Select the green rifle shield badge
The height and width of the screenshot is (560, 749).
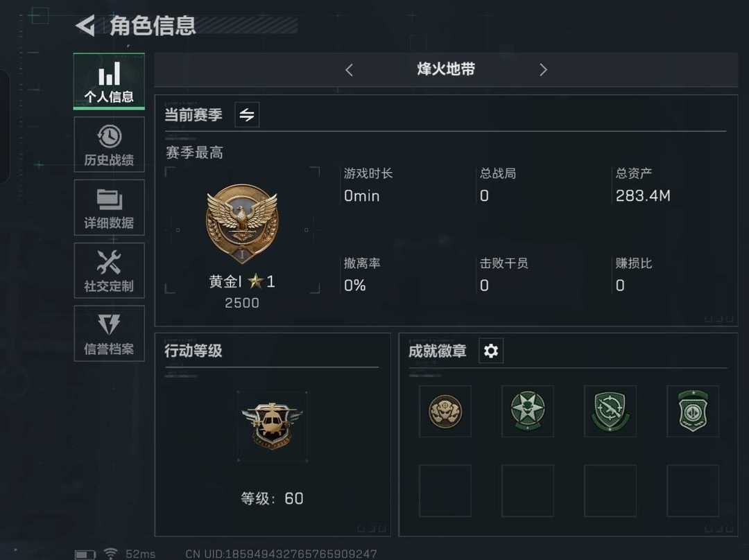click(610, 412)
